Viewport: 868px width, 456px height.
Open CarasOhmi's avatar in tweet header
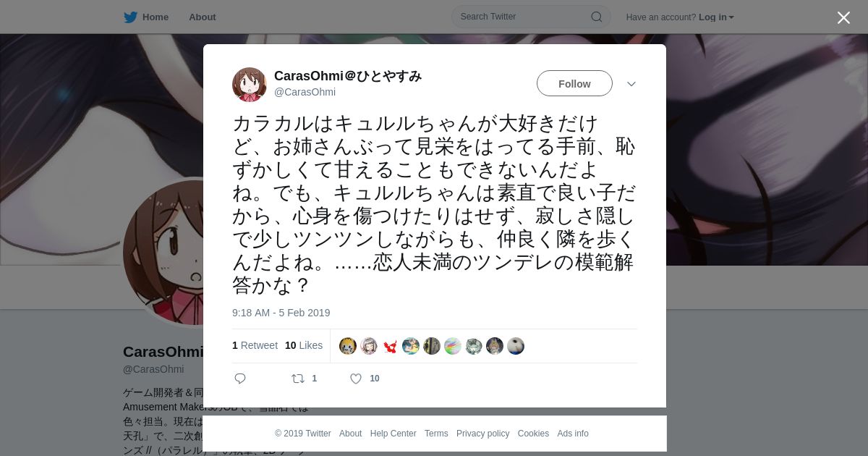pos(250,85)
